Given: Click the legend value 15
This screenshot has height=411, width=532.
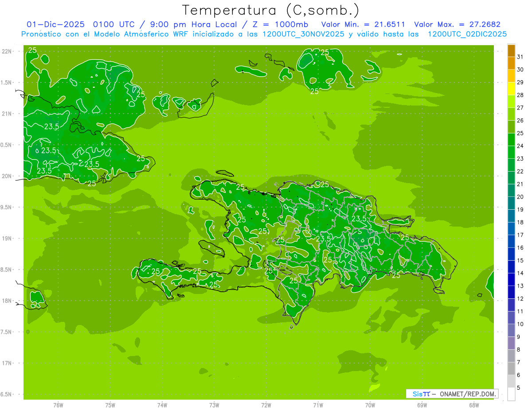Looking at the screenshot, I should coord(520,260).
